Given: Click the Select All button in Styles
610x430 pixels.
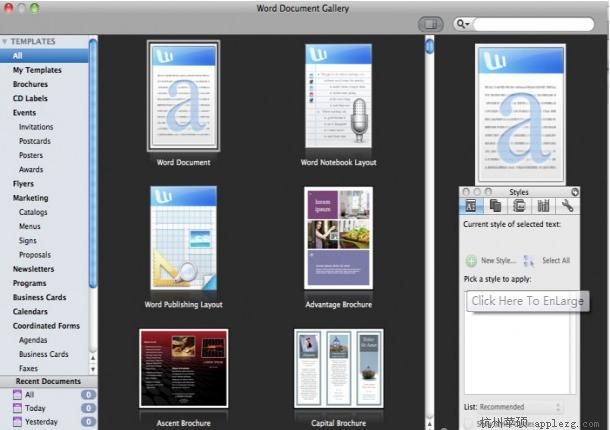Looking at the screenshot, I should coord(547,260).
